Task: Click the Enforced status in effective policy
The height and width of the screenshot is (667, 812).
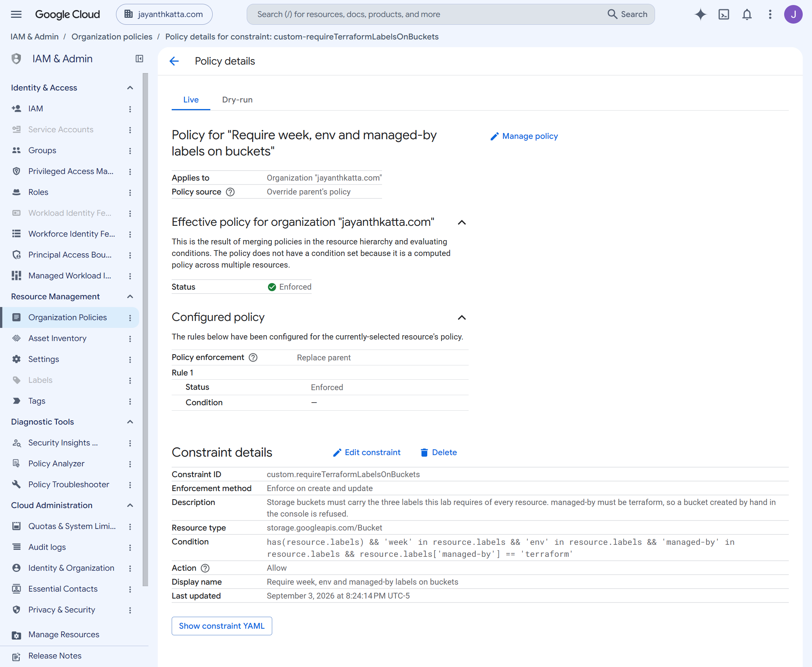Action: pyautogui.click(x=290, y=287)
